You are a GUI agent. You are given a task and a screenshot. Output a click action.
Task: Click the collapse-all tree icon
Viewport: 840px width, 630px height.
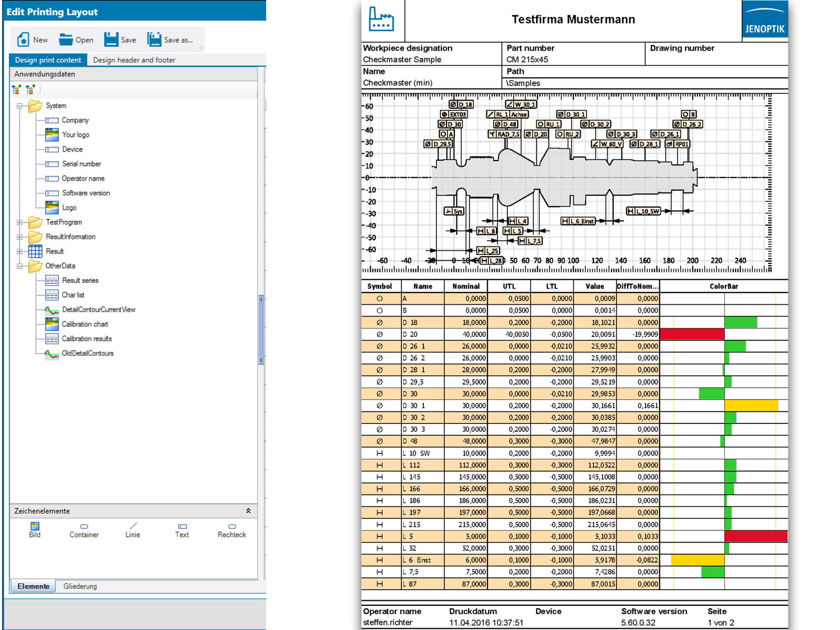[x=30, y=89]
